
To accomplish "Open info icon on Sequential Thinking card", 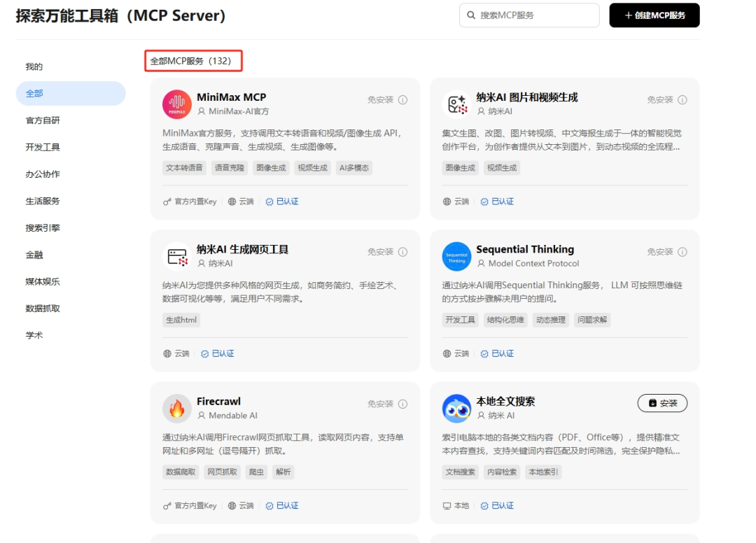I will tap(682, 252).
